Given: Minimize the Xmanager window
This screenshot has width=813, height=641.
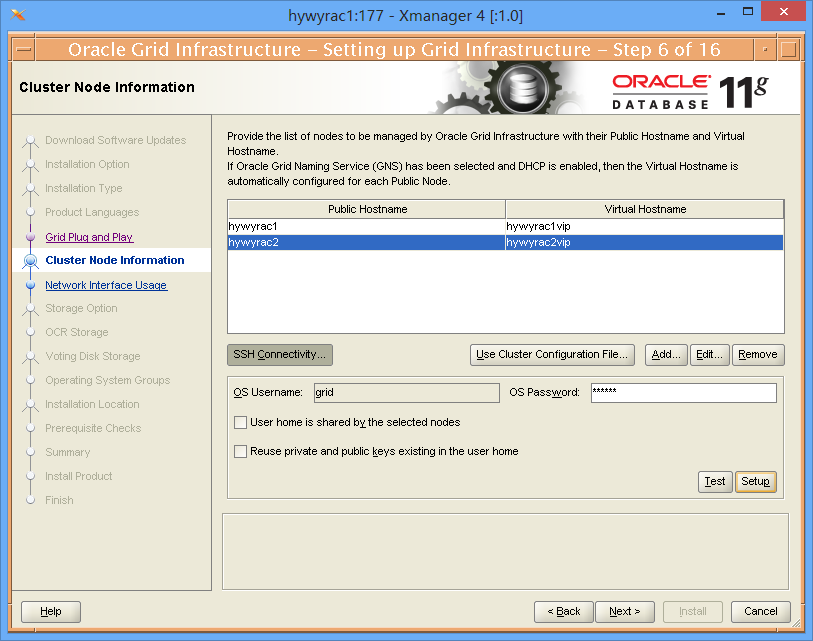Looking at the screenshot, I should [721, 12].
